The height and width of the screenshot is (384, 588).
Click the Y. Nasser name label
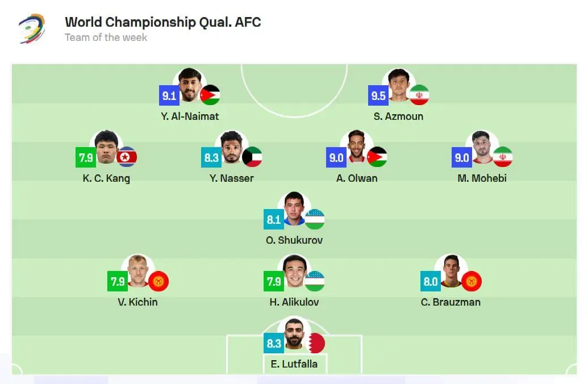(x=231, y=178)
